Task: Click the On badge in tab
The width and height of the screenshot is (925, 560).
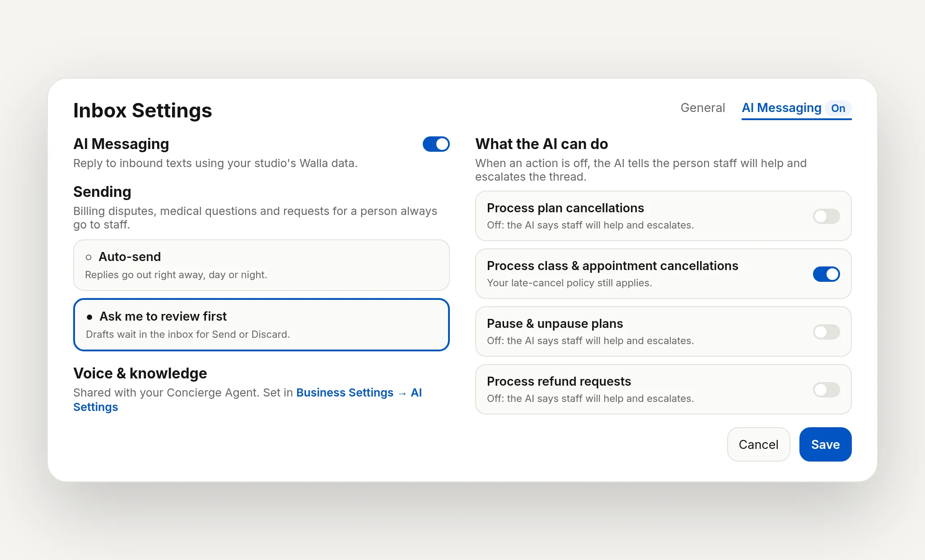Action: coord(838,108)
